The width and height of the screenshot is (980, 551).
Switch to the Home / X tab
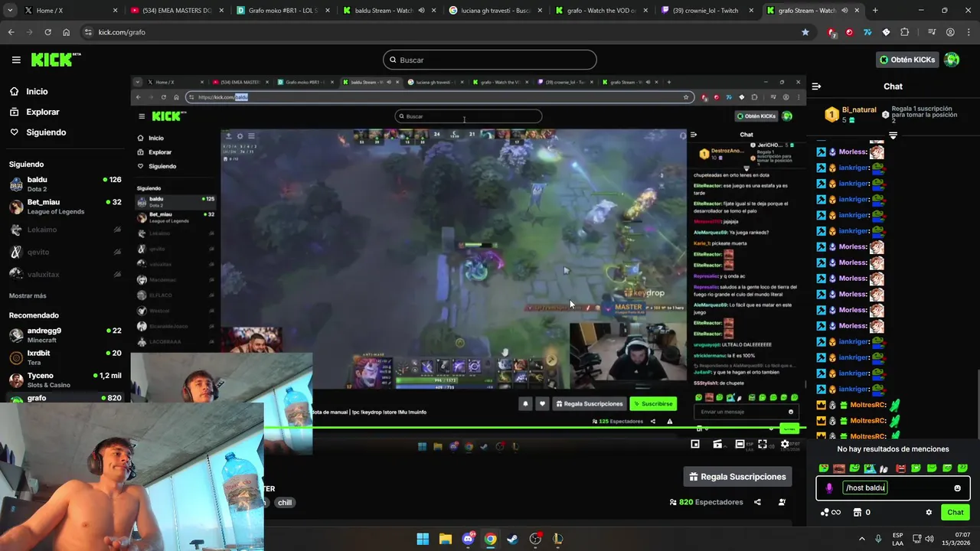(x=69, y=11)
